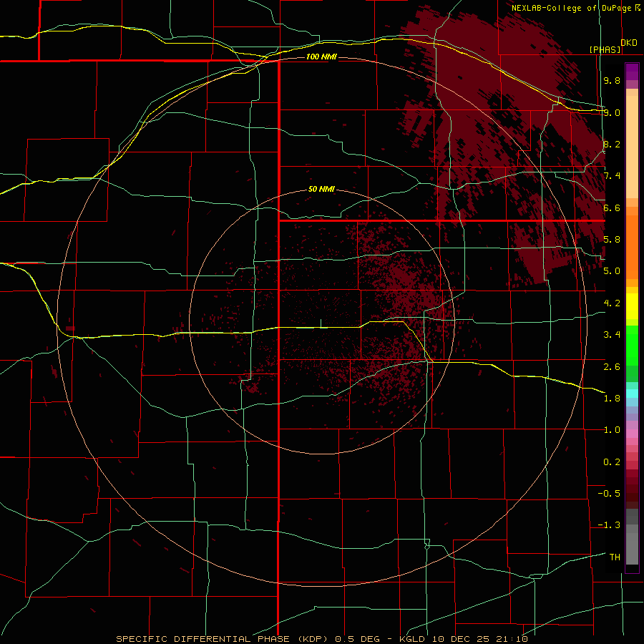Image resolution: width=644 pixels, height=644 pixels.
Task: Pick the dark orange color bar segment
Action: (x=632, y=246)
